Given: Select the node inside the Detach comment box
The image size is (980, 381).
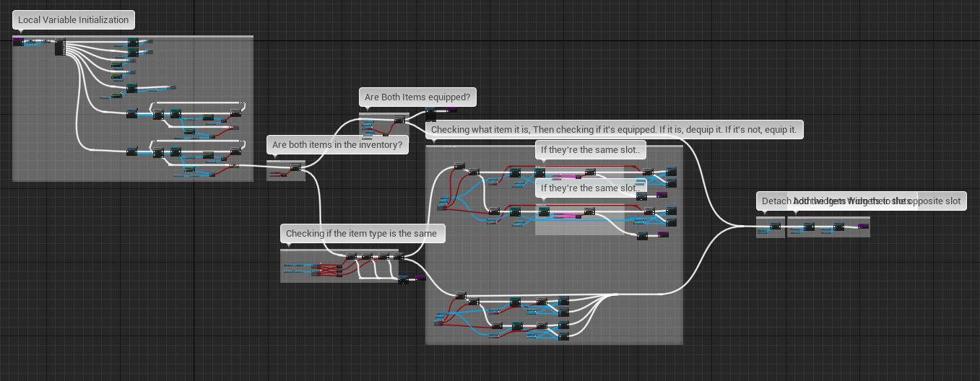Looking at the screenshot, I should click(x=775, y=227).
